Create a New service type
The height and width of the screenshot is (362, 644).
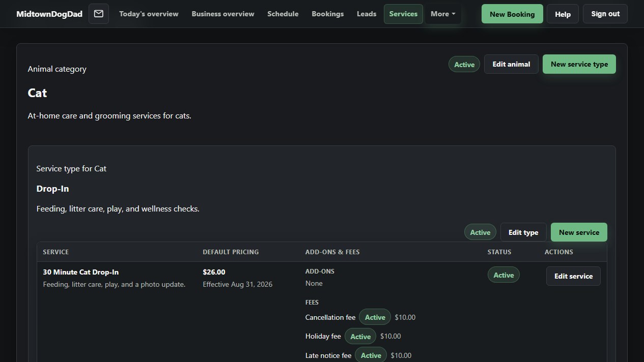579,64
